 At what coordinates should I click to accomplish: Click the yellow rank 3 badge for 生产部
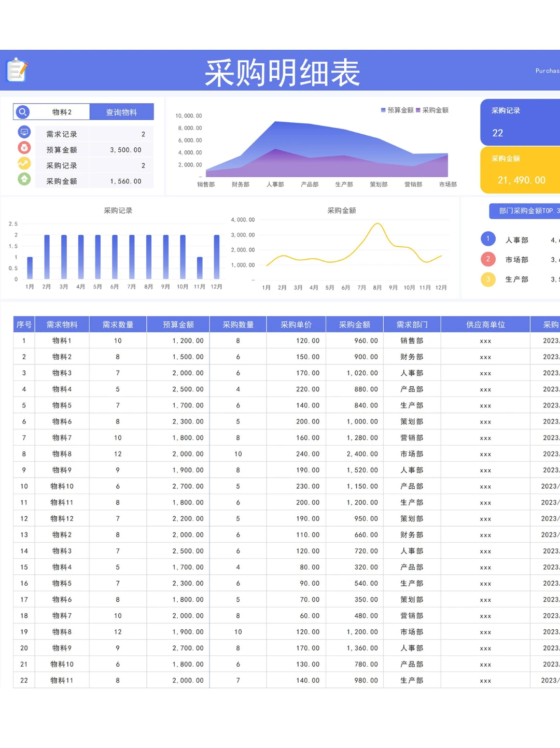[488, 279]
